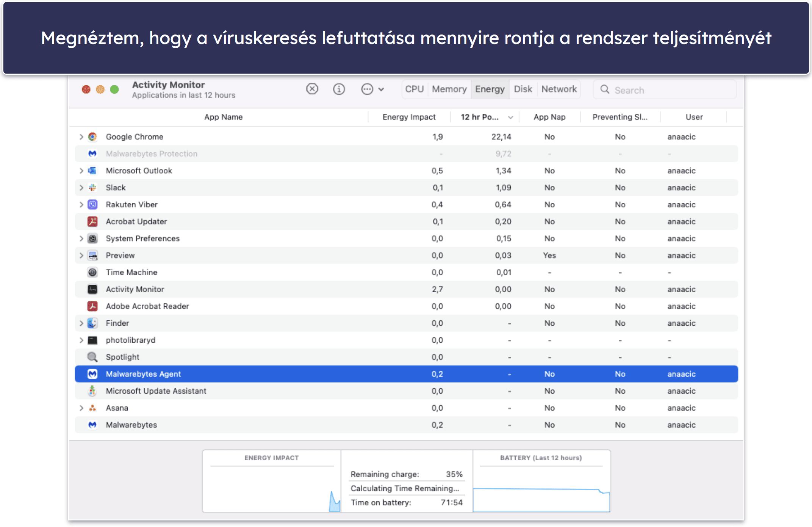The width and height of the screenshot is (812, 527).
Task: Sort by Preventing Sleep column
Action: pos(620,117)
